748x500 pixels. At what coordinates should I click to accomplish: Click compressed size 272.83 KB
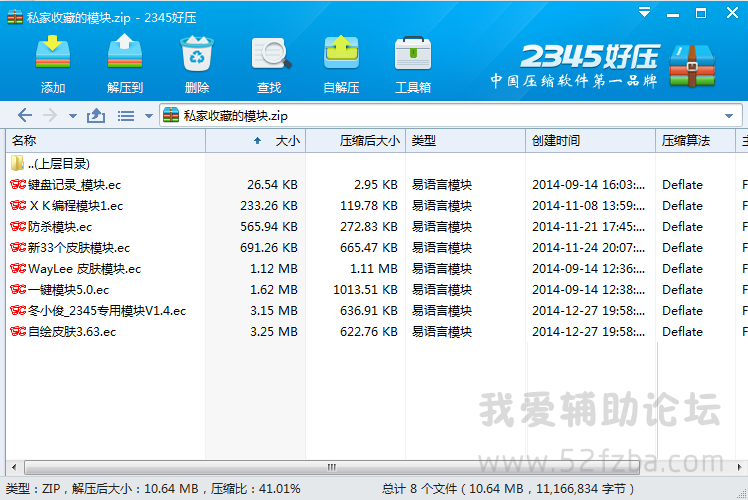(369, 227)
